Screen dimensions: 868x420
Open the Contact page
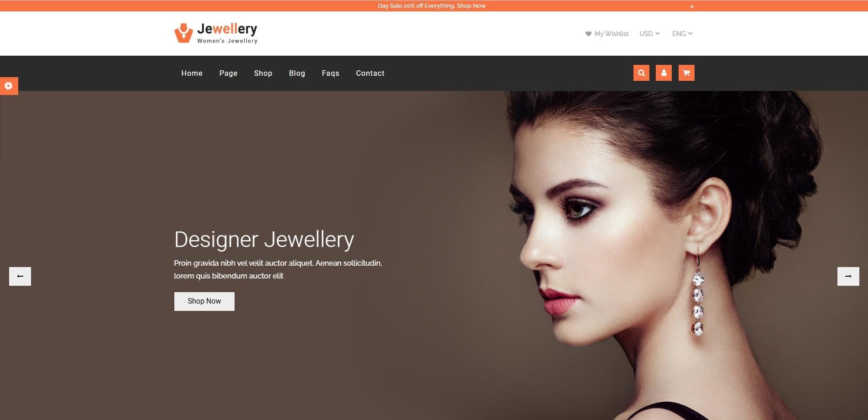pos(370,73)
